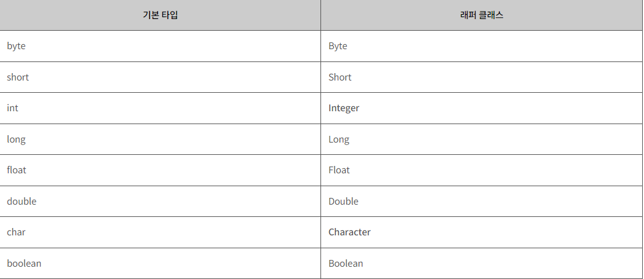The height and width of the screenshot is (279, 644).
Task: Select the char cell
Action: 160,232
